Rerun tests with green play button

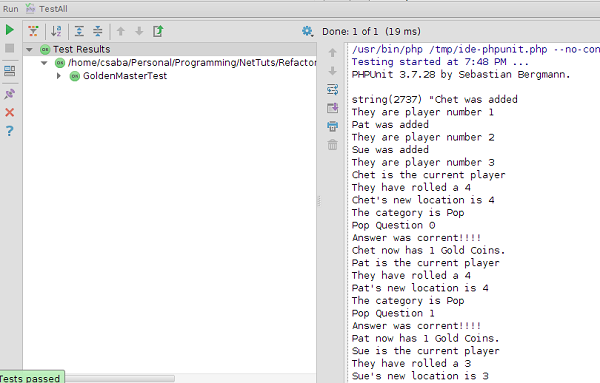(x=10, y=30)
